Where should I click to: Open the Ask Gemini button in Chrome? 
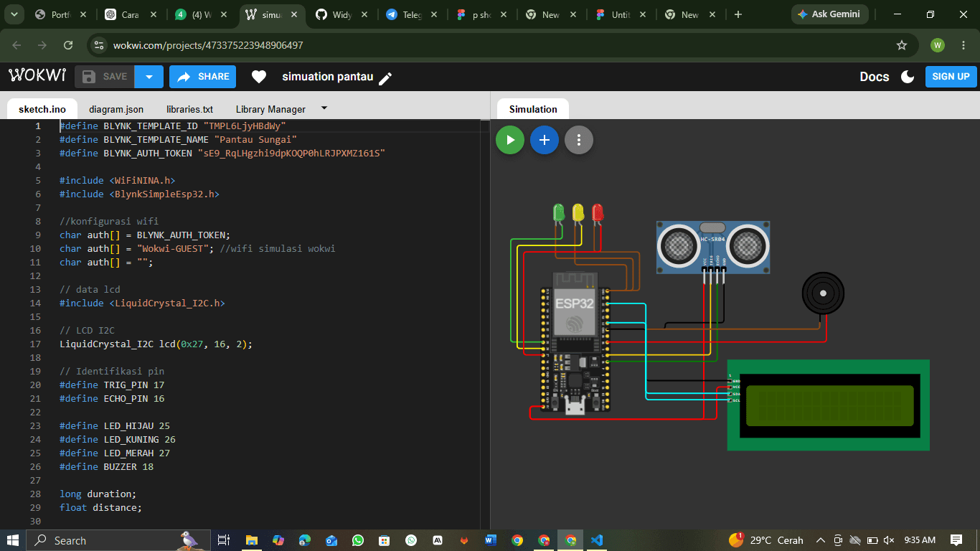click(x=830, y=14)
